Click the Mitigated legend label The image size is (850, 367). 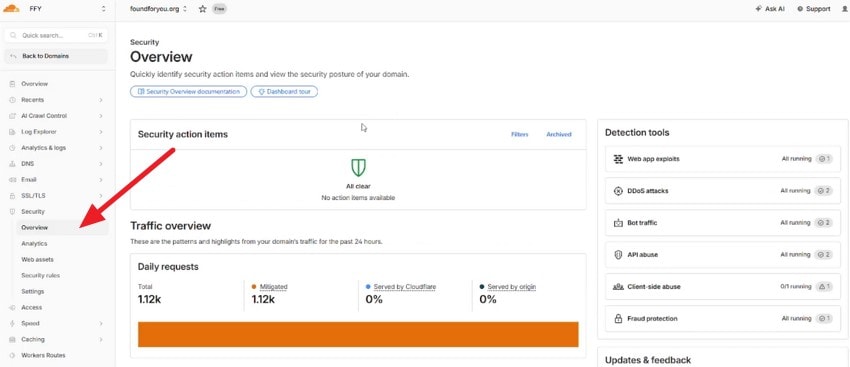pos(274,287)
